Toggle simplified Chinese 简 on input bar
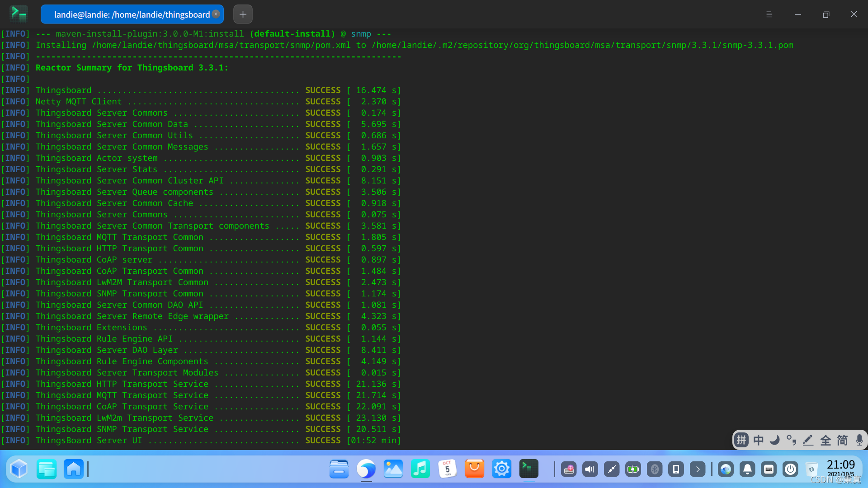 842,440
